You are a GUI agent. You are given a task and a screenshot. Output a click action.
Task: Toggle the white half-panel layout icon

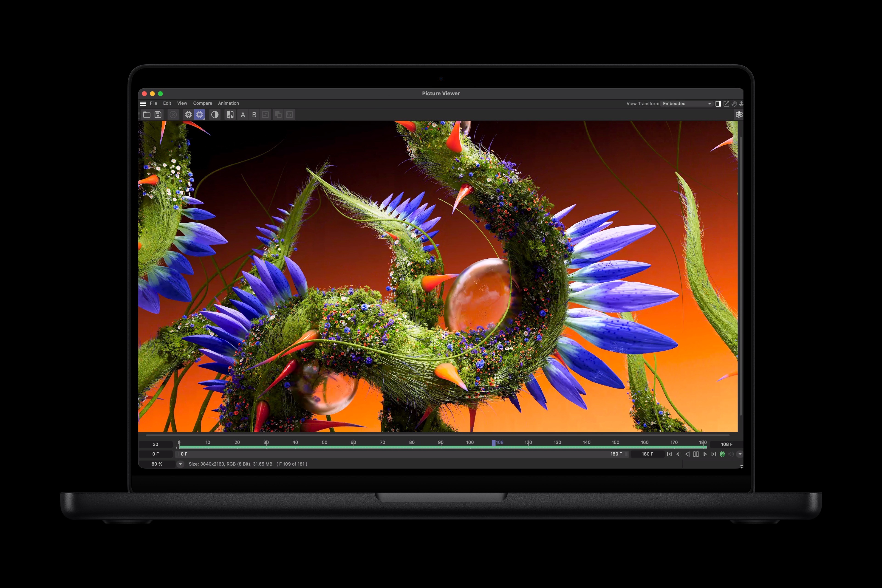(x=718, y=104)
